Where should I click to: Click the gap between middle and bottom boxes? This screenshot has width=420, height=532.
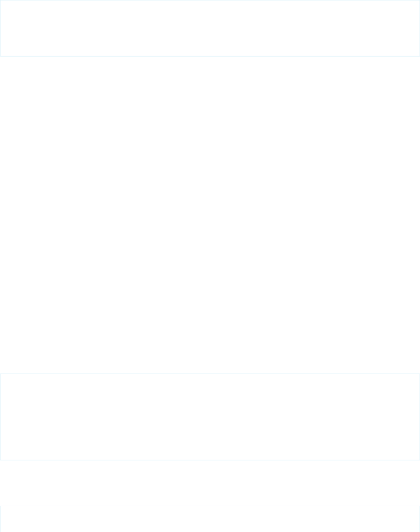tap(210, 483)
